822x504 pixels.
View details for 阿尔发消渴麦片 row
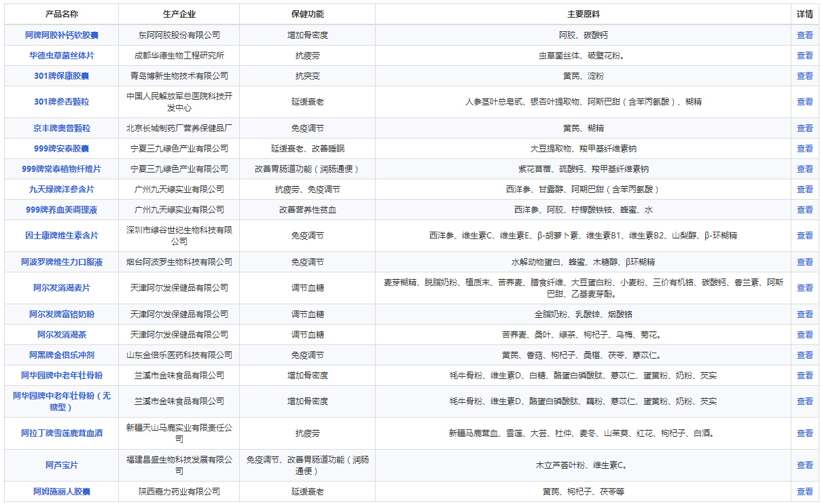pos(804,288)
